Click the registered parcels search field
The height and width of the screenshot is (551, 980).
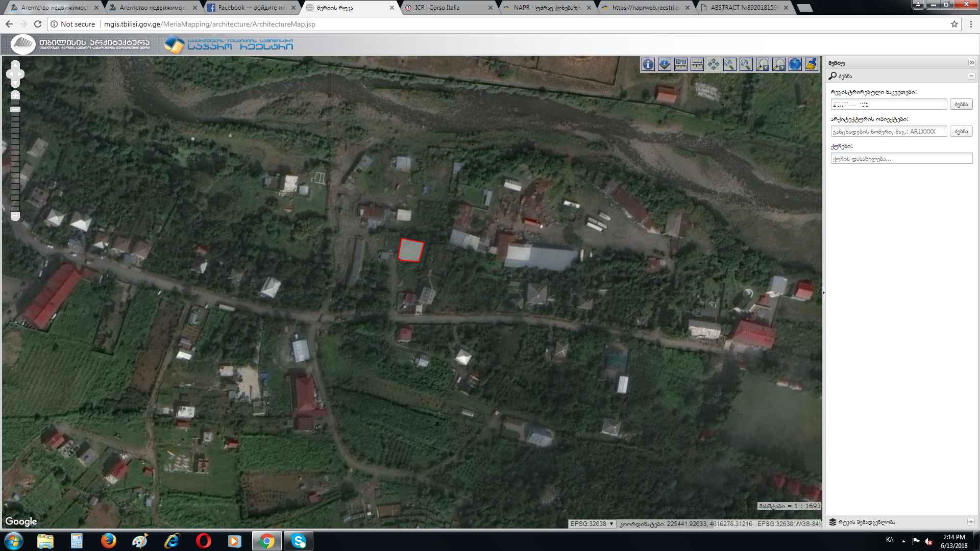pyautogui.click(x=889, y=104)
